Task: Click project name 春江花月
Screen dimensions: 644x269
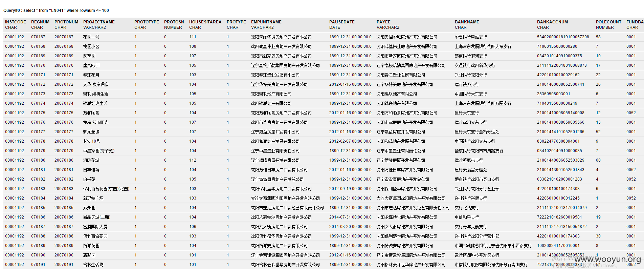Action: coord(91,75)
